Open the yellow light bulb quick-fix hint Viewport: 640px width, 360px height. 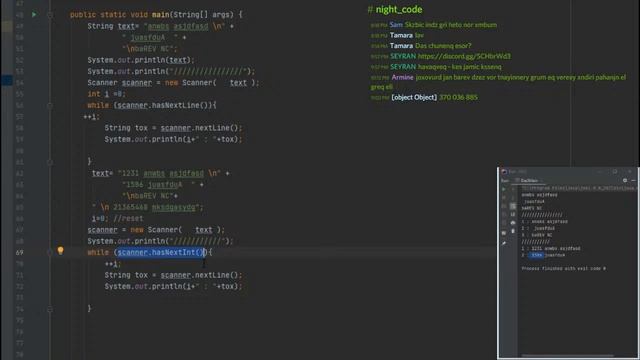[60, 250]
